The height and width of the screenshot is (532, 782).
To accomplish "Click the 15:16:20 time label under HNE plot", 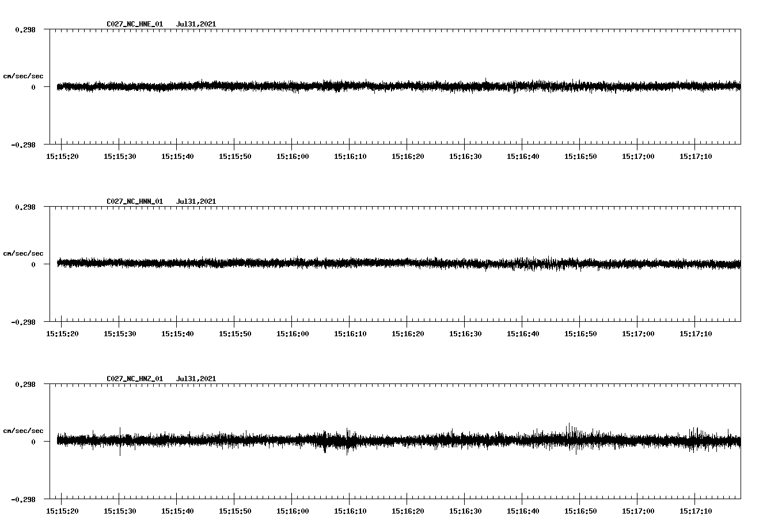I will tap(408, 157).
